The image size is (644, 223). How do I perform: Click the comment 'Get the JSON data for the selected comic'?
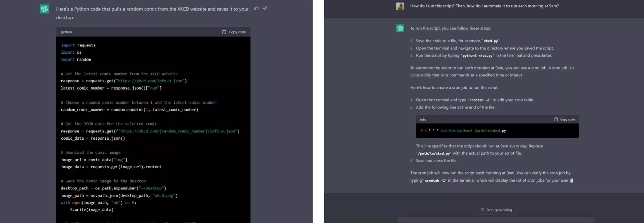click(109, 124)
